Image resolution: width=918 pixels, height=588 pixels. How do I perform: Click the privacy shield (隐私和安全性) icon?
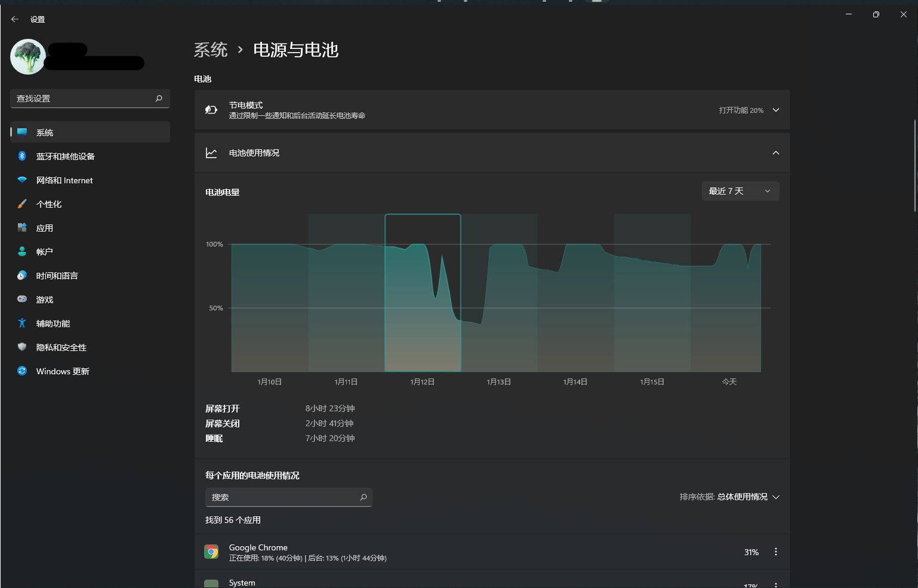pos(22,347)
